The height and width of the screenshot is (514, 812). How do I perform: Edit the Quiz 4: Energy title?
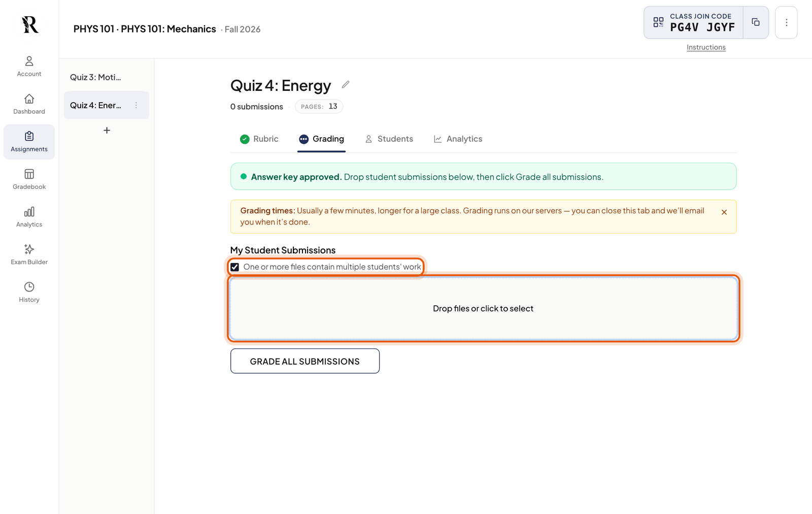[x=346, y=85]
